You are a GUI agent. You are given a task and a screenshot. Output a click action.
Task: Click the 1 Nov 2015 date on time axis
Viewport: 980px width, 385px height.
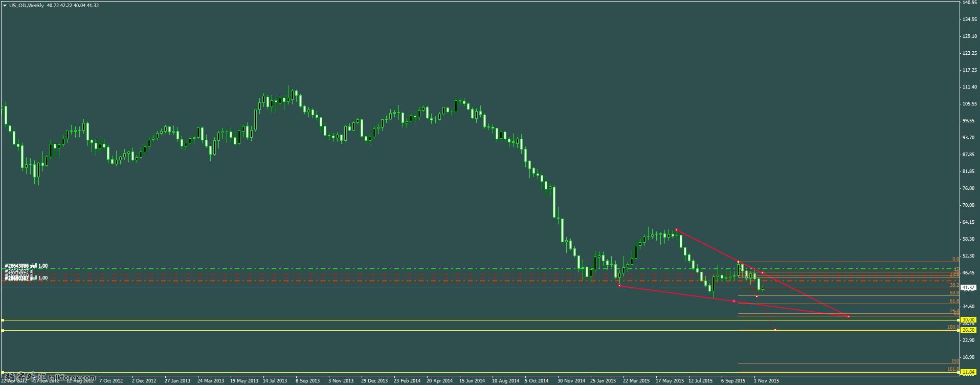(x=767, y=381)
